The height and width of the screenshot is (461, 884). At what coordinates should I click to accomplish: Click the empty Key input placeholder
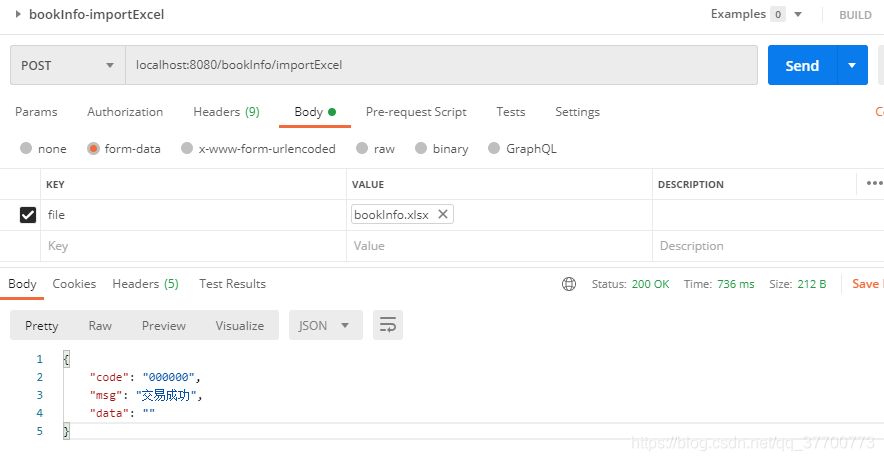[x=193, y=246]
